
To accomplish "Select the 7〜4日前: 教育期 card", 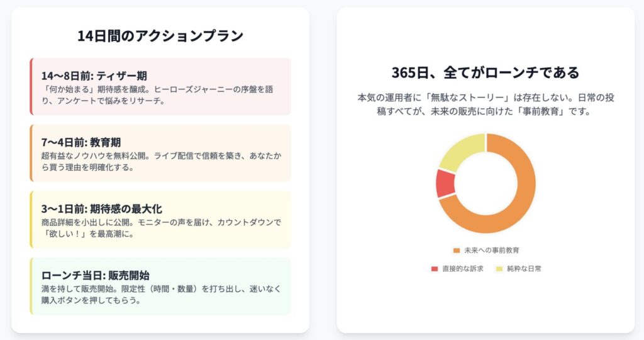I will click(160, 153).
